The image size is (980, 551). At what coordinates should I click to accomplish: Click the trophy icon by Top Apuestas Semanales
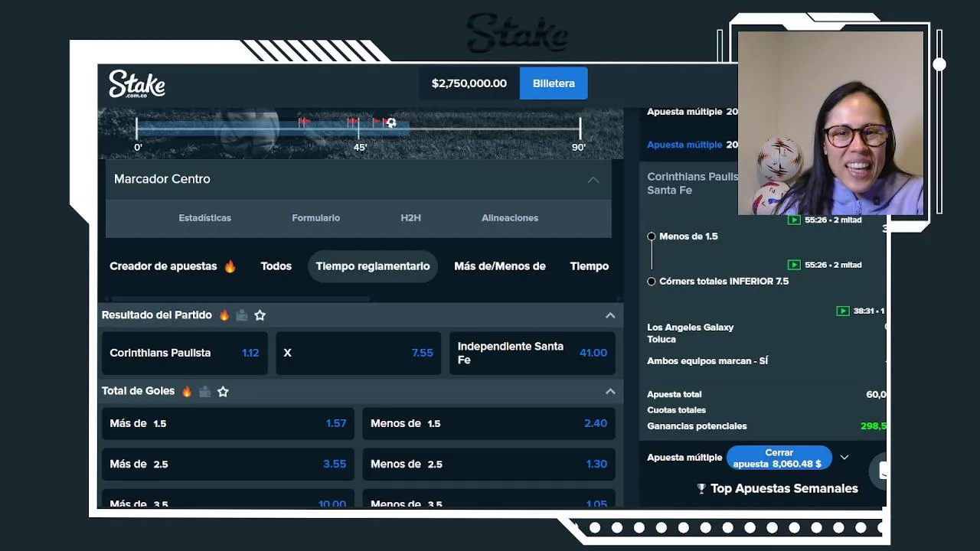coord(701,488)
